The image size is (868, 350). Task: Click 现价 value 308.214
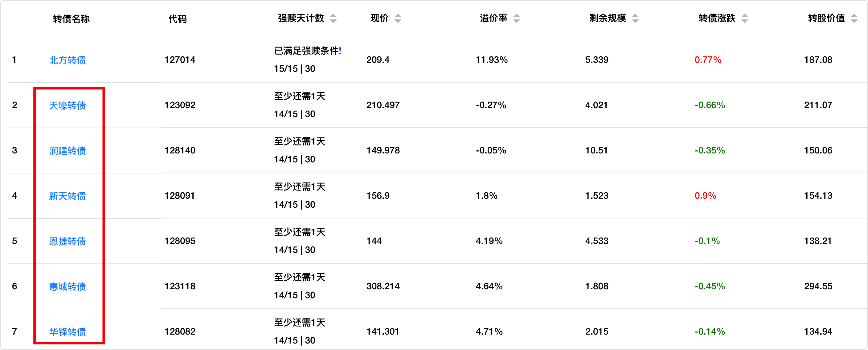[383, 286]
